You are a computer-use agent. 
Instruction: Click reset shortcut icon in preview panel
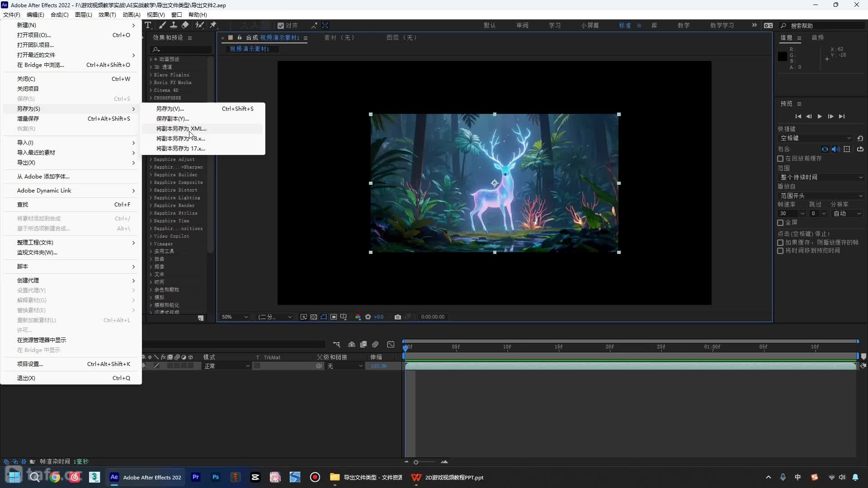(860, 138)
